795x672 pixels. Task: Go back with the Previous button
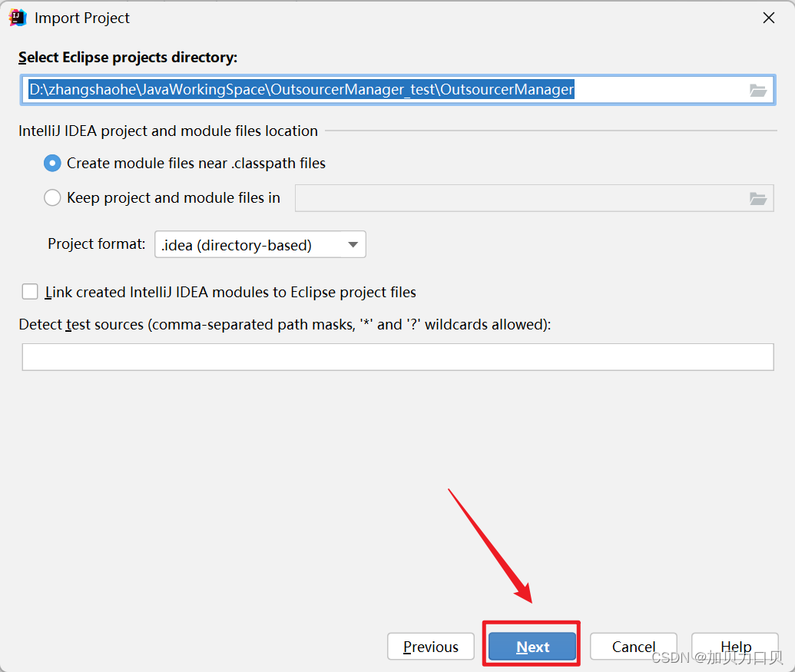(x=431, y=647)
